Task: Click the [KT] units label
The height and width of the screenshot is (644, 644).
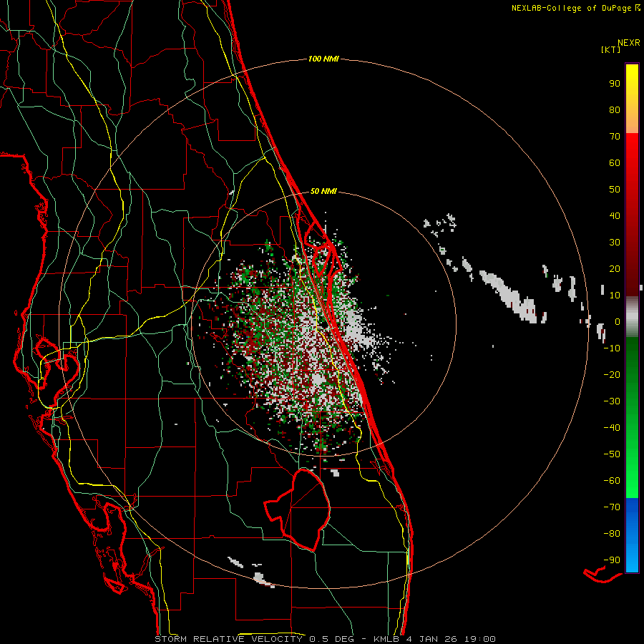Action: tap(611, 49)
